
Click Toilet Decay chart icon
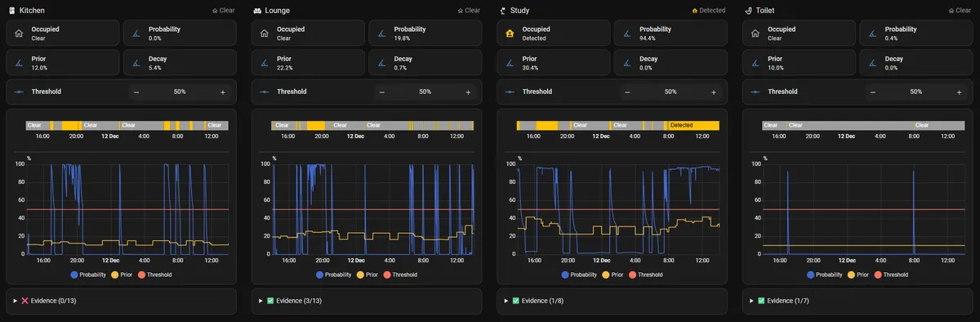873,63
